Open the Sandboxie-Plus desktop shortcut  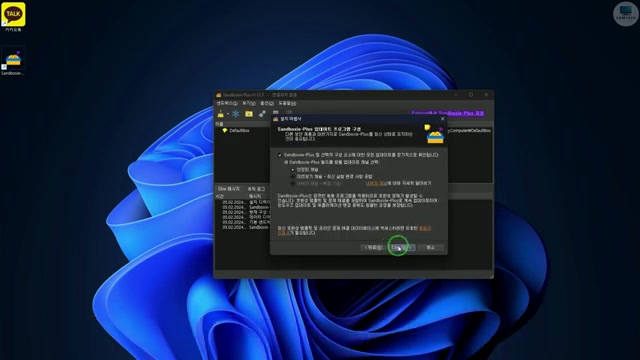tap(13, 61)
